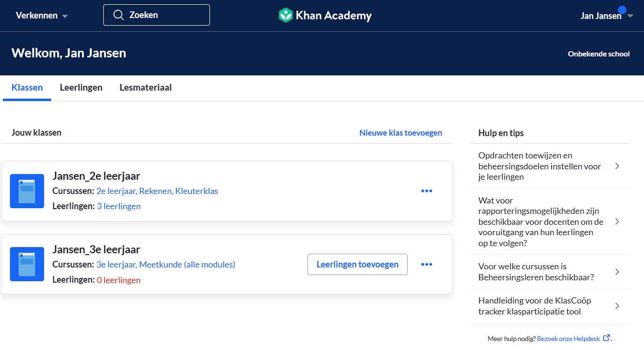This screenshot has width=644, height=350.
Task: Click the external link icon beside Helpdesk
Action: (607, 337)
